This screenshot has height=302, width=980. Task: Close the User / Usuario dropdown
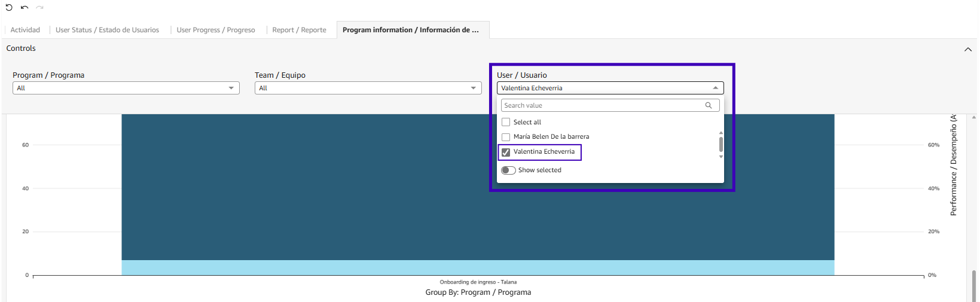[610, 88]
